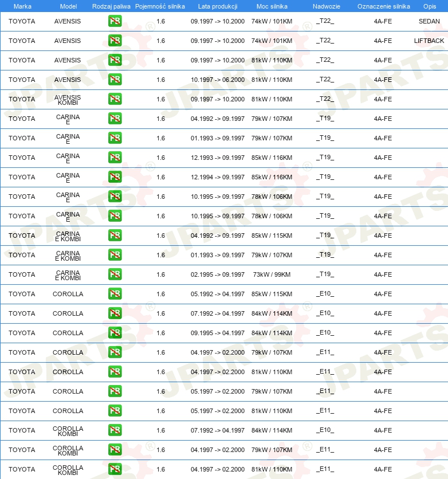
Task: Click the 'Lata produkcji' column header
Action: click(x=218, y=6)
